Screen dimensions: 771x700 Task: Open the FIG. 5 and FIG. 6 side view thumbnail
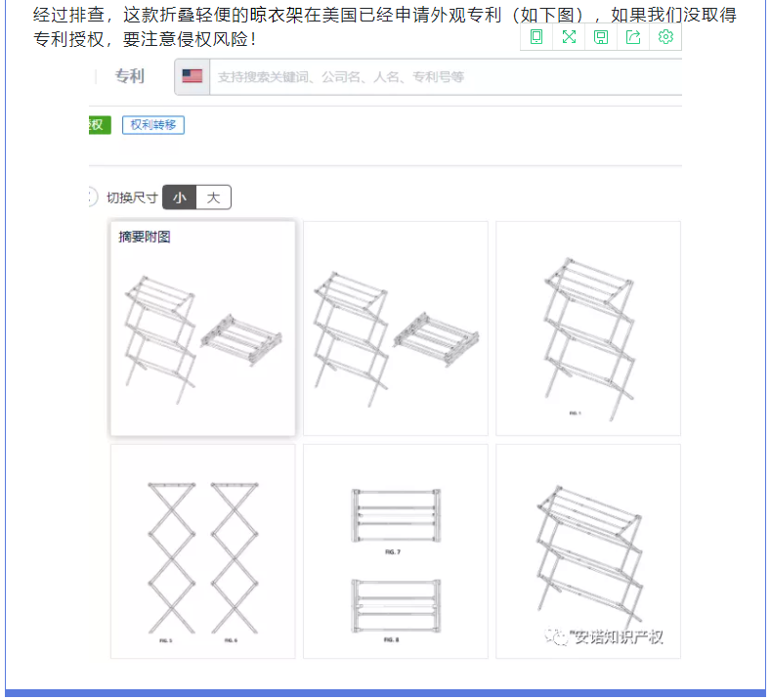click(x=202, y=551)
